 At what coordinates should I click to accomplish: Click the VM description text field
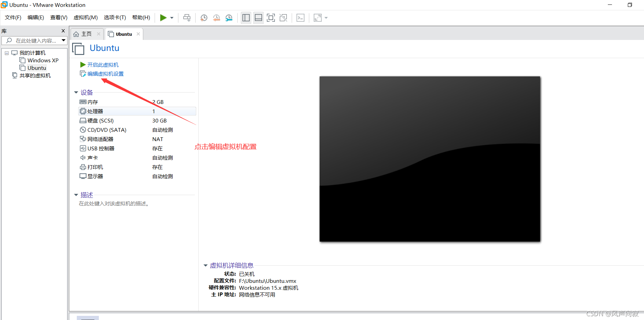(114, 204)
